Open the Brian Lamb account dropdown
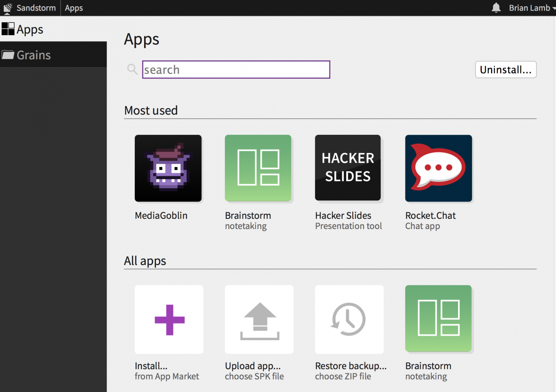556x392 pixels. tap(532, 8)
